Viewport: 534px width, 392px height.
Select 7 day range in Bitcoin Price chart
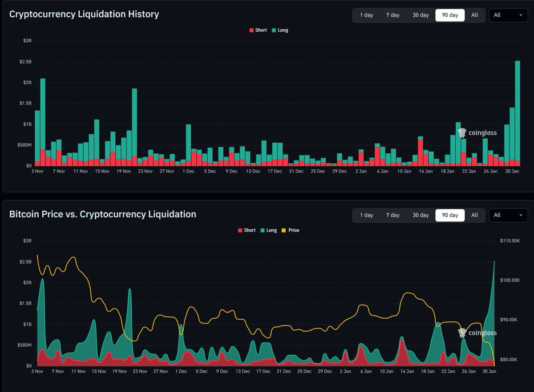393,215
